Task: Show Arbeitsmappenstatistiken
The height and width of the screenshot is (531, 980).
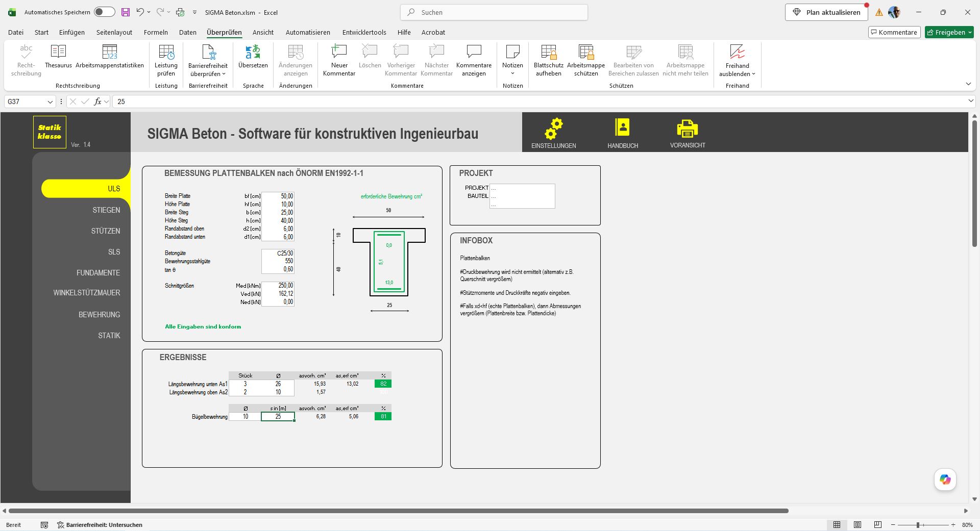Action: (110, 57)
